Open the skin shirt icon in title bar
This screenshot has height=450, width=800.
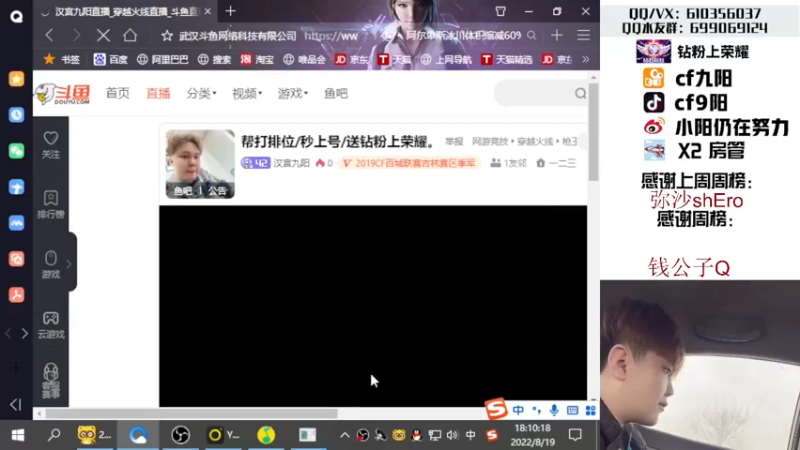point(501,11)
